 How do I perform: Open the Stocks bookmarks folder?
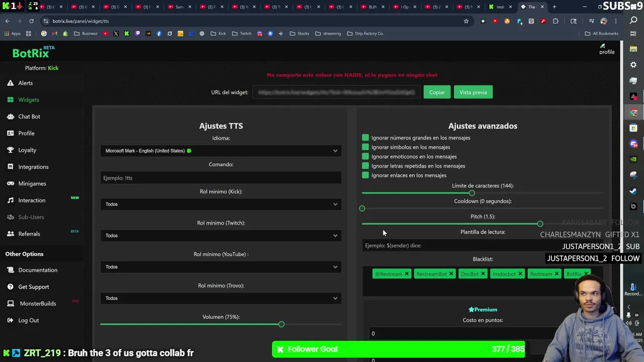click(299, 34)
